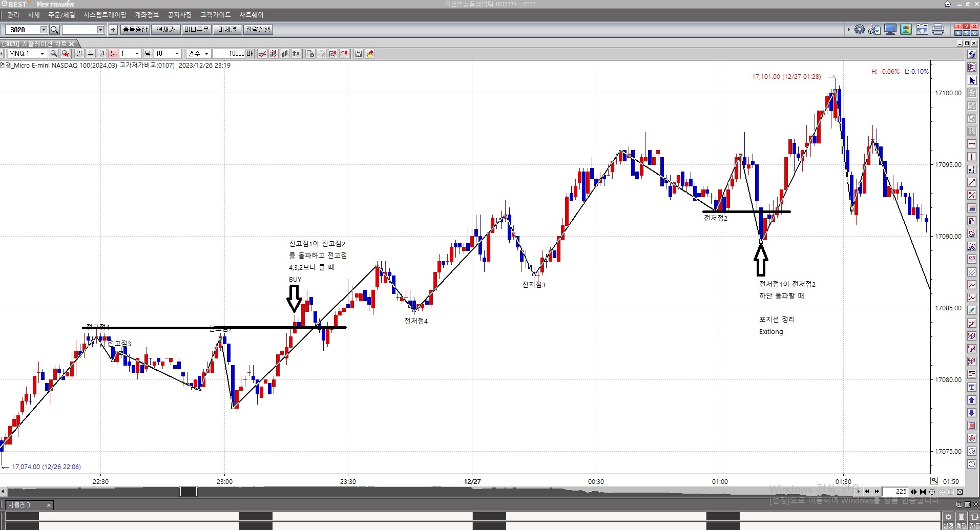Click the chart's horizontal scrollbar thumb
Screen dimensions: 980x530
(x=188, y=492)
